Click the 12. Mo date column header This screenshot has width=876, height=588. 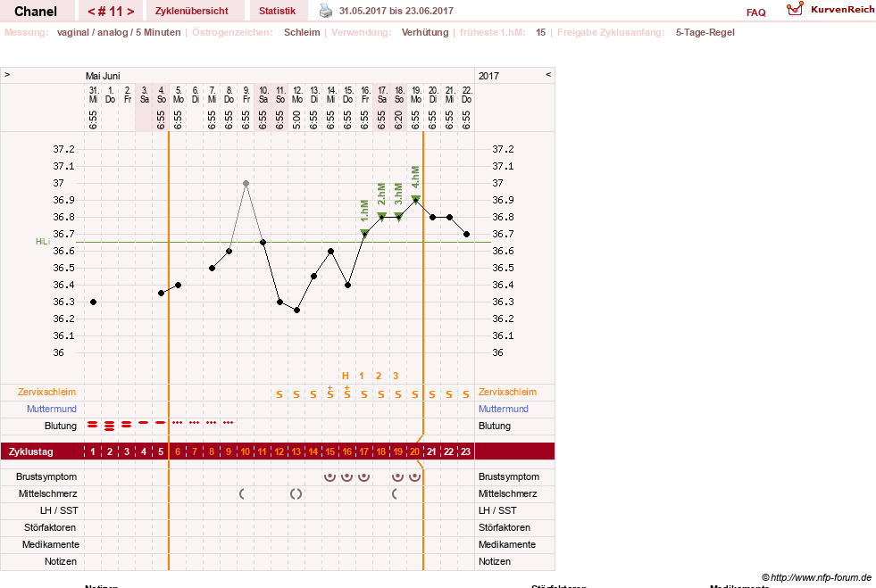pyautogui.click(x=297, y=95)
